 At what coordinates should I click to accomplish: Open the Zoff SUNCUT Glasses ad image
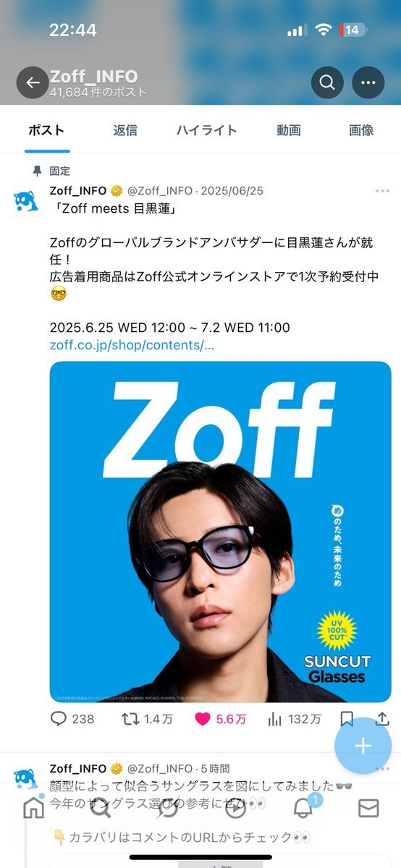click(220, 532)
